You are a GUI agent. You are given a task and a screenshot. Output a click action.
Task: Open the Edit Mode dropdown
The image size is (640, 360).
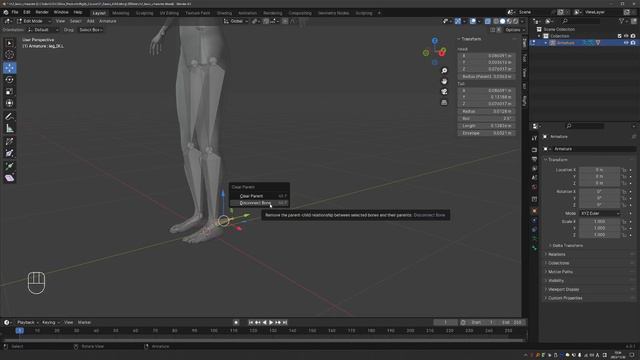click(33, 21)
